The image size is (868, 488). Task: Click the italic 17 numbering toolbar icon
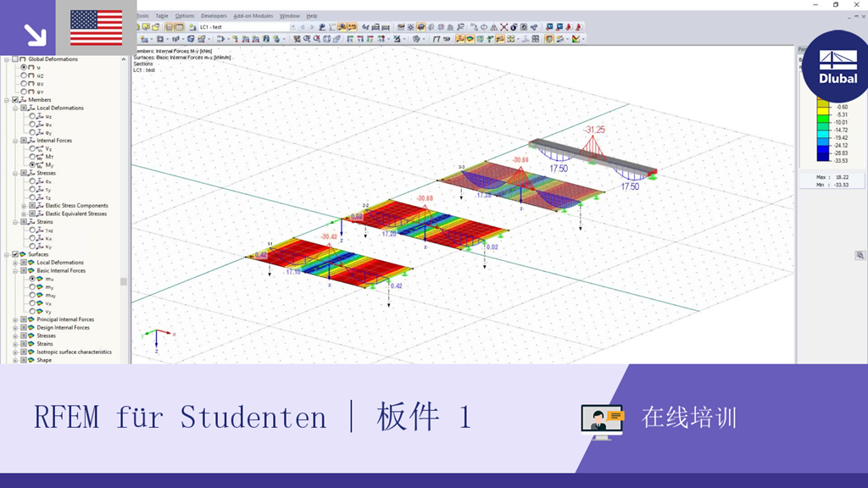pos(437,39)
